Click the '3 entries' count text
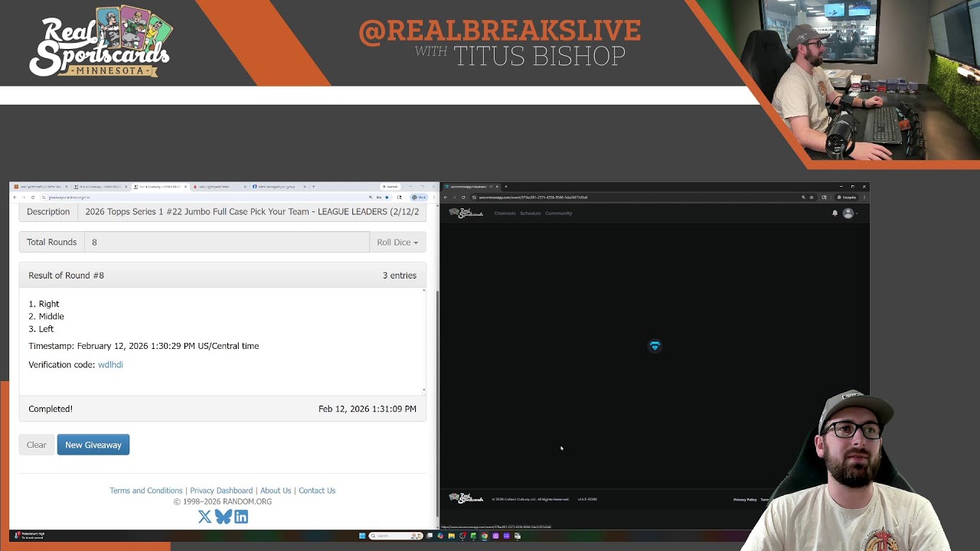The image size is (980, 551). [x=400, y=275]
